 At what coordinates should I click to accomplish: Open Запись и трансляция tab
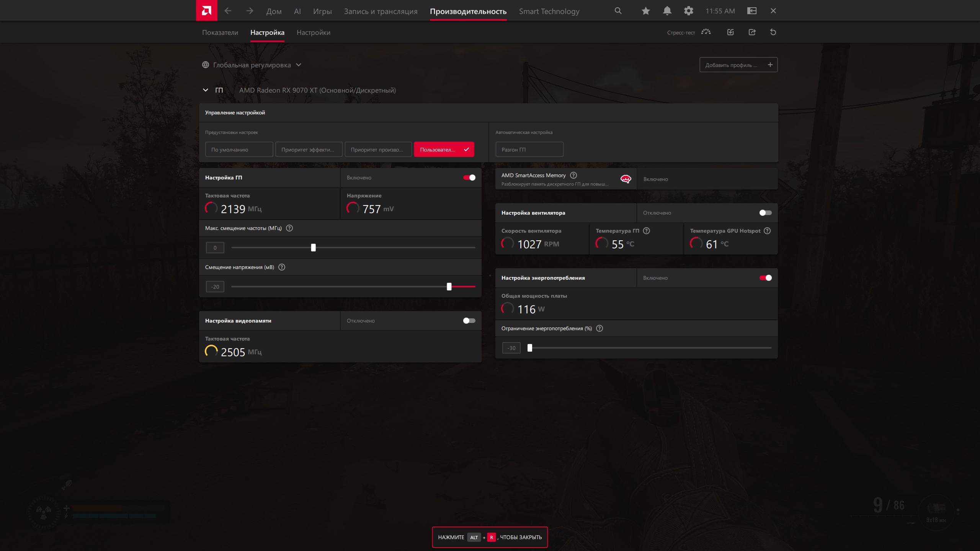381,11
